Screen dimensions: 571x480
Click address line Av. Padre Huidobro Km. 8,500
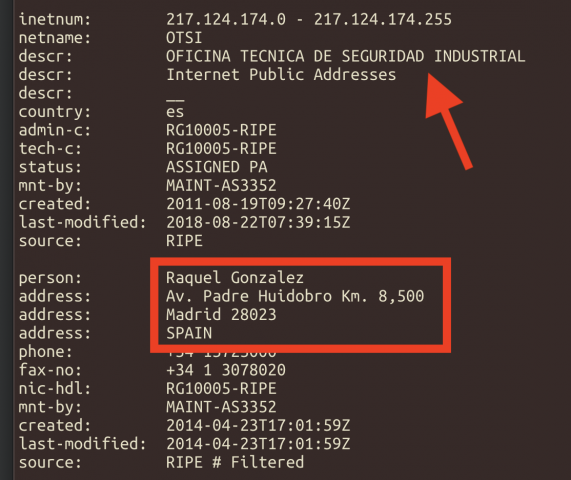tap(295, 296)
